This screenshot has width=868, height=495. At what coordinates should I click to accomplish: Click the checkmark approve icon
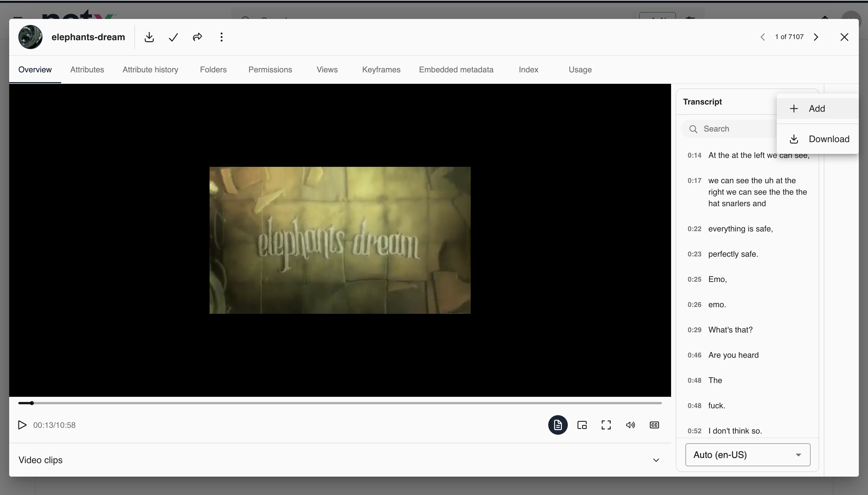(x=173, y=37)
